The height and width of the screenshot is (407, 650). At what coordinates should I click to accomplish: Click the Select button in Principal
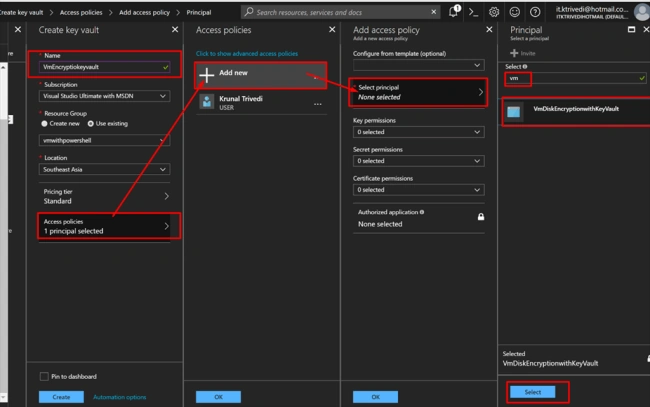(533, 392)
